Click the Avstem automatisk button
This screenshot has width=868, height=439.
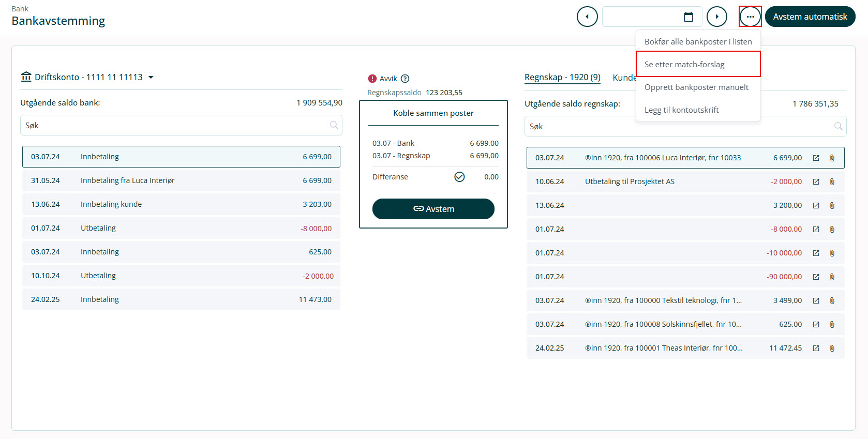pos(810,17)
